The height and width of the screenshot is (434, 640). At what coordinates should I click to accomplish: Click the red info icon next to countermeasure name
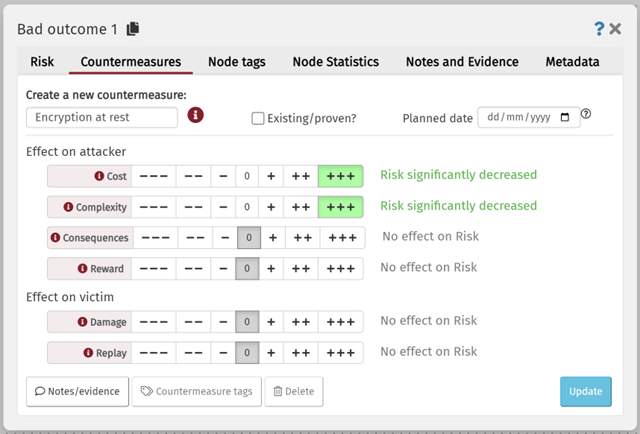click(196, 117)
